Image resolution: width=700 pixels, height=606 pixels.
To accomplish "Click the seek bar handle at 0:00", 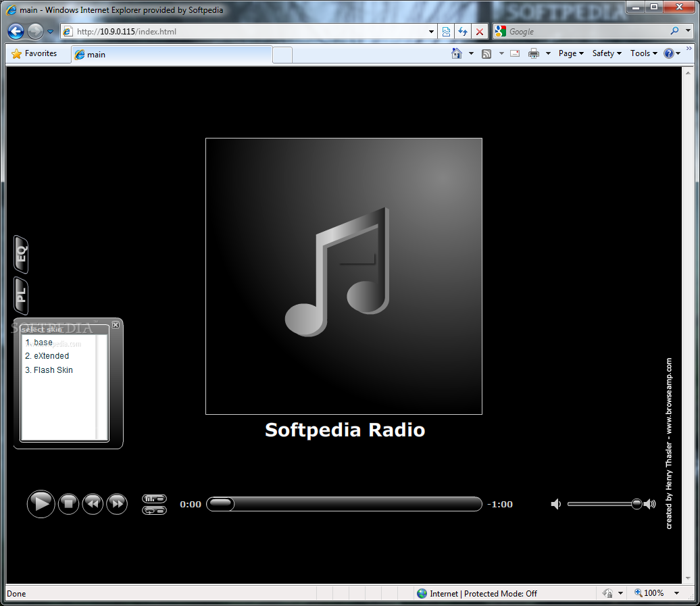I will pyautogui.click(x=222, y=504).
